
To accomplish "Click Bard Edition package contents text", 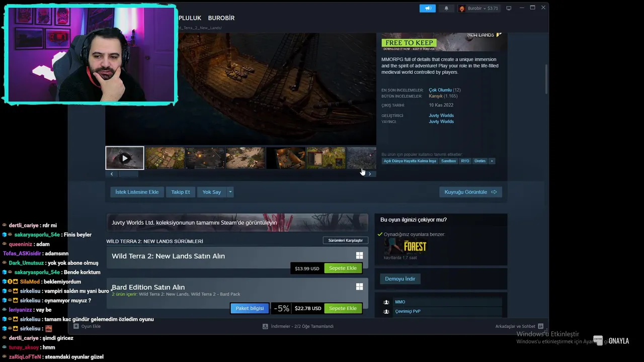I will [176, 294].
